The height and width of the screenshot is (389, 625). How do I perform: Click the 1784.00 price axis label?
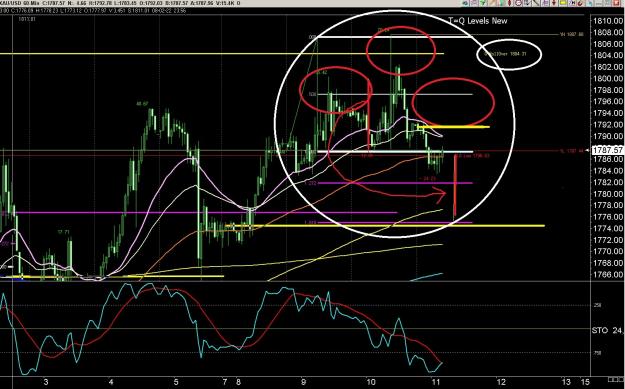[x=608, y=171]
